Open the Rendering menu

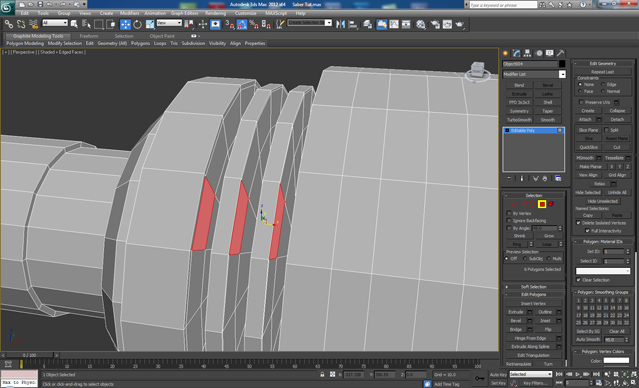point(216,13)
